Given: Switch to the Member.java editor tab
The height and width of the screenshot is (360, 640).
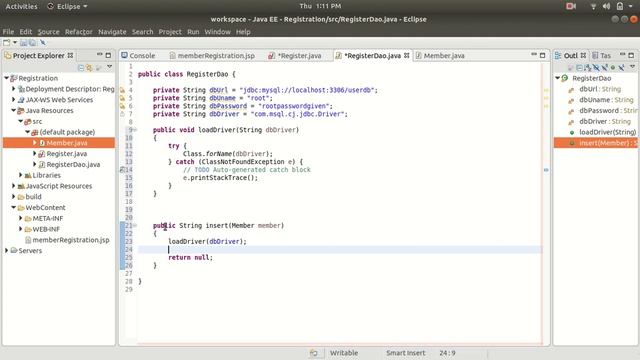Looking at the screenshot, I should [440, 56].
